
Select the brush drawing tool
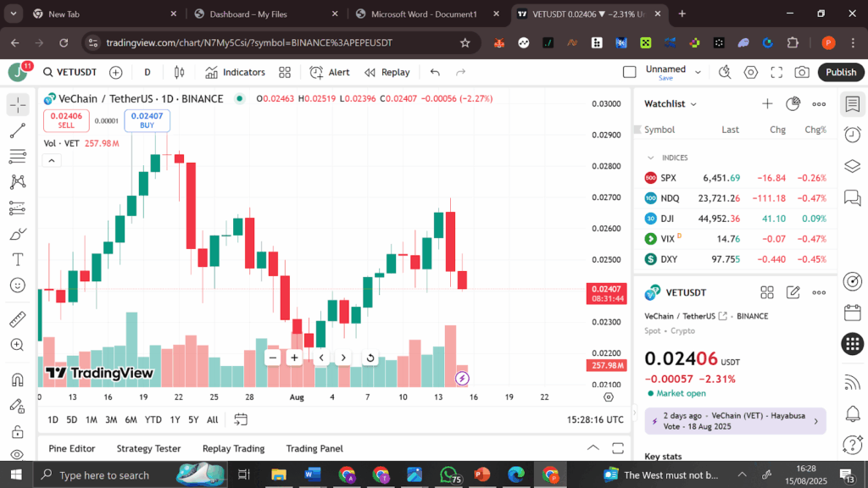click(18, 234)
